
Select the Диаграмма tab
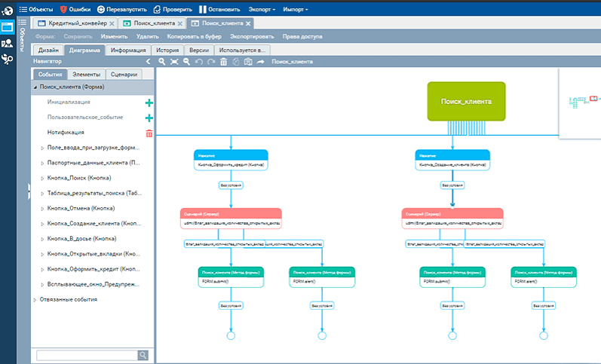click(x=84, y=50)
